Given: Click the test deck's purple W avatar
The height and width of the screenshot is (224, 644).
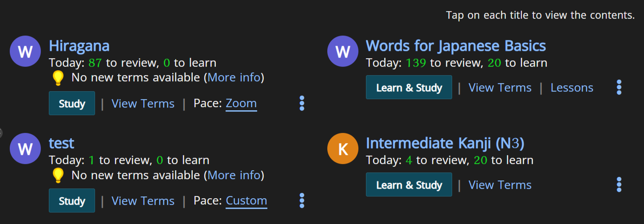Looking at the screenshot, I should pos(25,148).
